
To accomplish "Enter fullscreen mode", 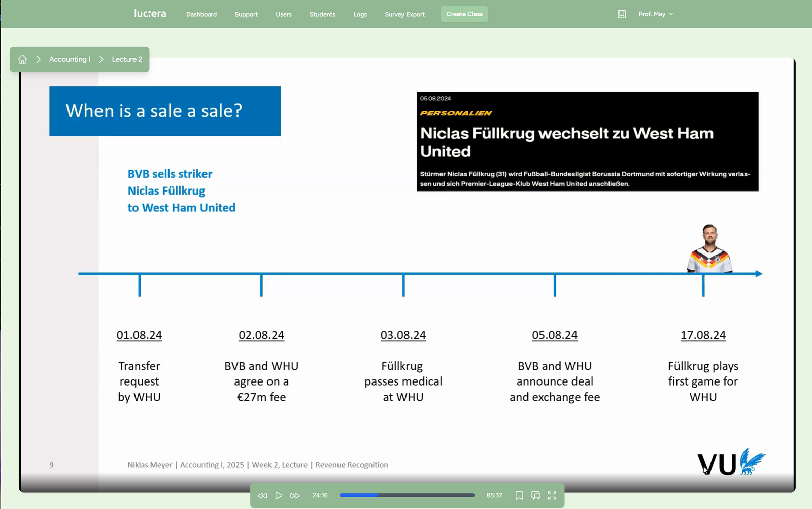I will pos(552,495).
